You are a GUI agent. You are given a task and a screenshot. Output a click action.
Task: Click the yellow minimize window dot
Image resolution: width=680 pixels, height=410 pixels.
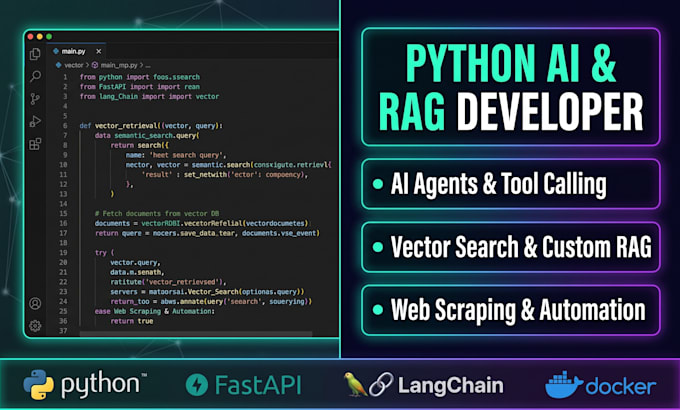click(x=40, y=36)
